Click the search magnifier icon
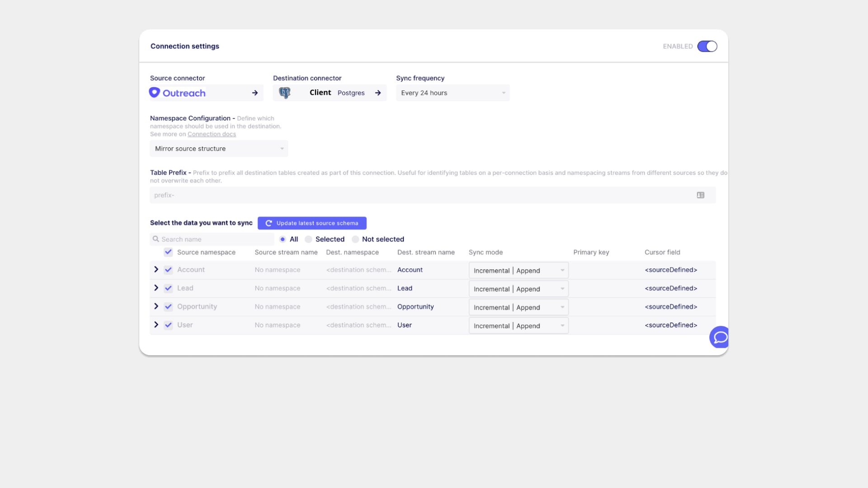Image resolution: width=868 pixels, height=488 pixels. (156, 239)
